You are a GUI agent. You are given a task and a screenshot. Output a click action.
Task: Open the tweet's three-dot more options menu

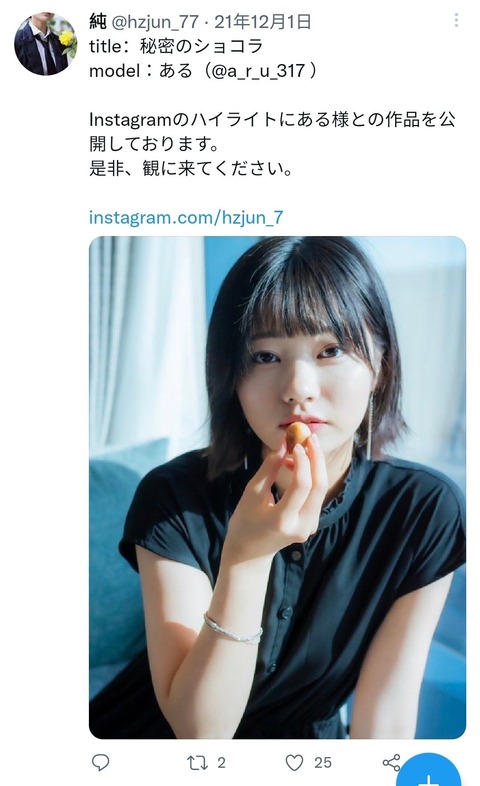pos(456,20)
